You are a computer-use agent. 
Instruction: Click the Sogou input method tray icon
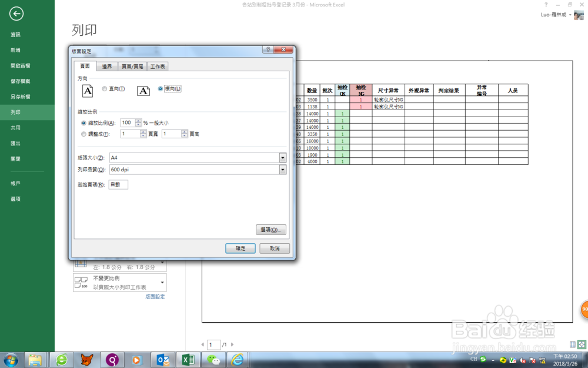pyautogui.click(x=483, y=359)
